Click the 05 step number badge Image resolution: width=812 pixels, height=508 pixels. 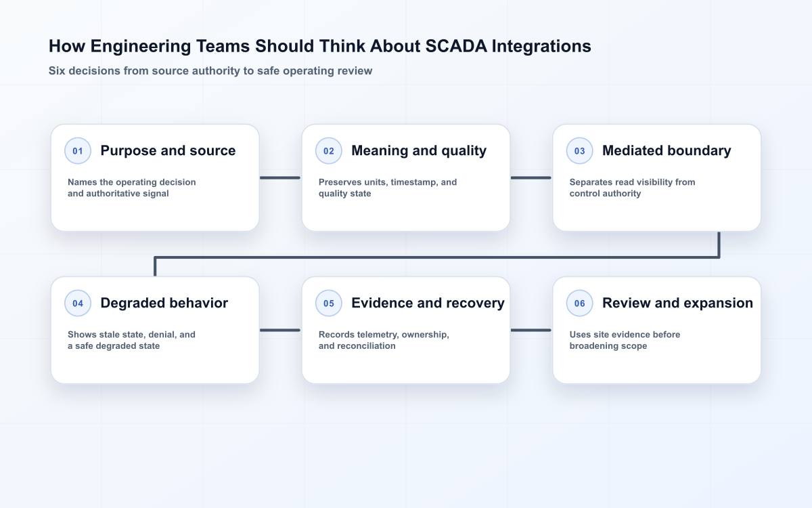tap(329, 303)
